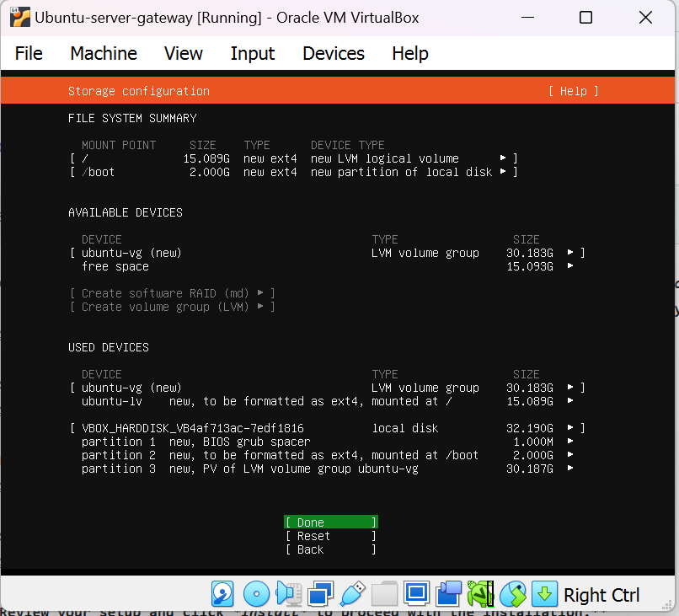Open the Devices menu
This screenshot has height=616, width=679.
334,54
